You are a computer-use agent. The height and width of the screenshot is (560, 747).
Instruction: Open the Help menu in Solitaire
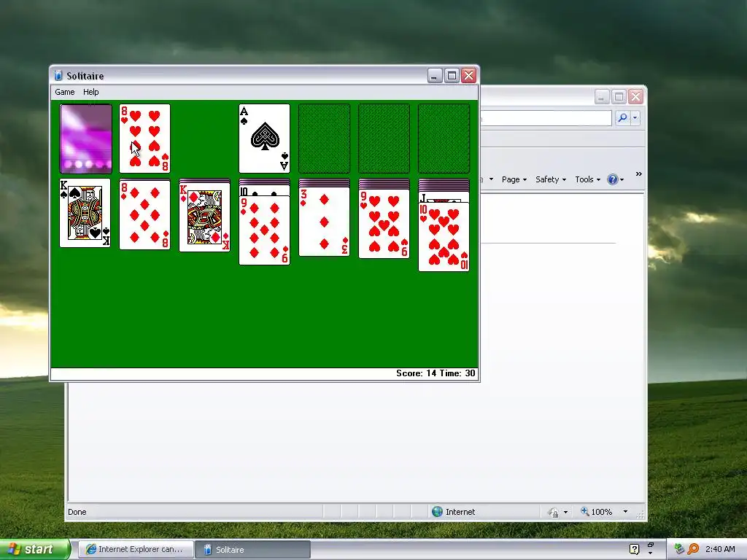click(91, 92)
